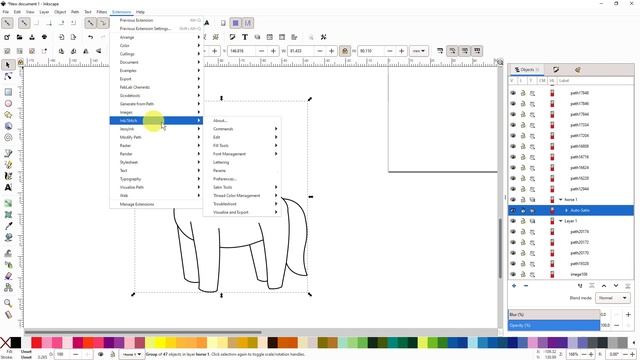Click Ink/Stitch Preferences entry
Screen dimensions: 640x360
242,179
